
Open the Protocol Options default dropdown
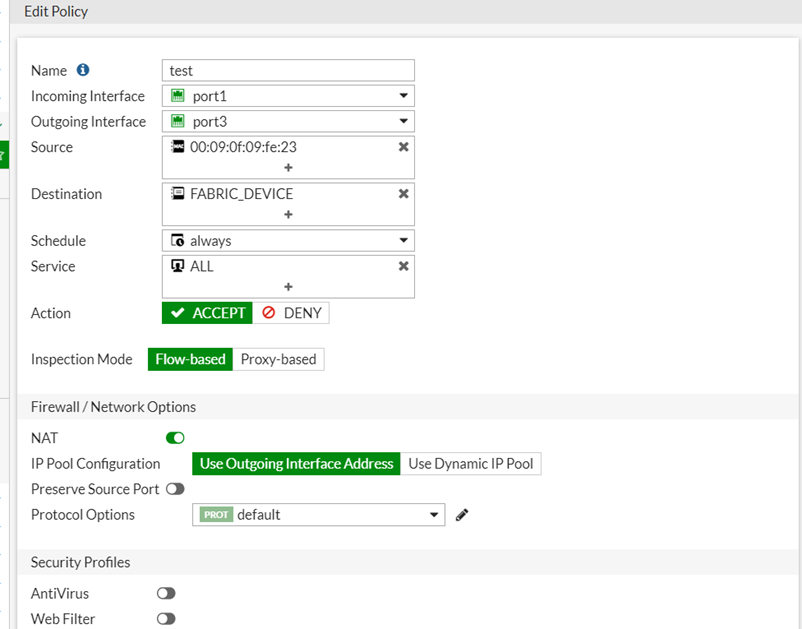click(318, 515)
